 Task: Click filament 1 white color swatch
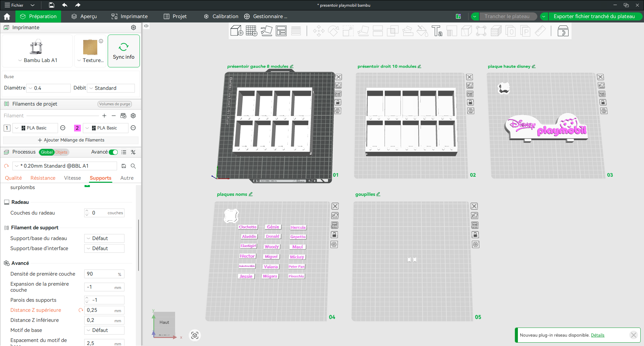point(7,128)
